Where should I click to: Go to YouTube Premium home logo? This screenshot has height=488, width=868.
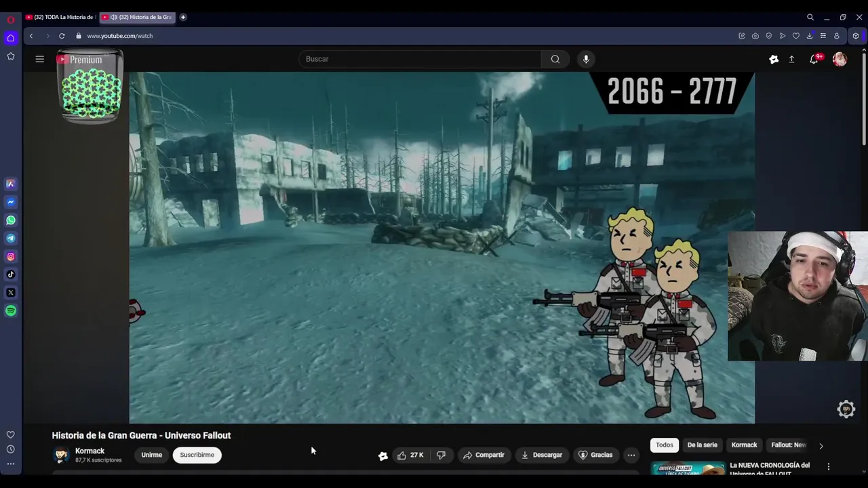coord(79,60)
